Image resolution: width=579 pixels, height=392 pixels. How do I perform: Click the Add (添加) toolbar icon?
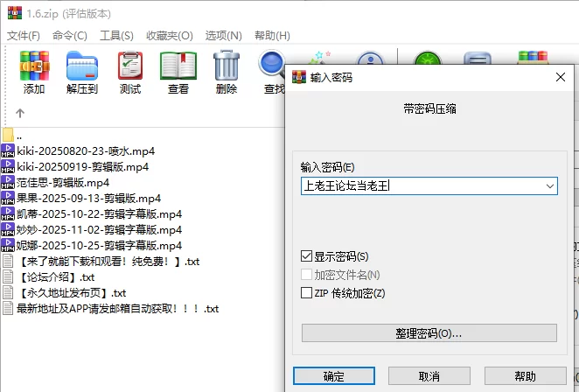34,71
